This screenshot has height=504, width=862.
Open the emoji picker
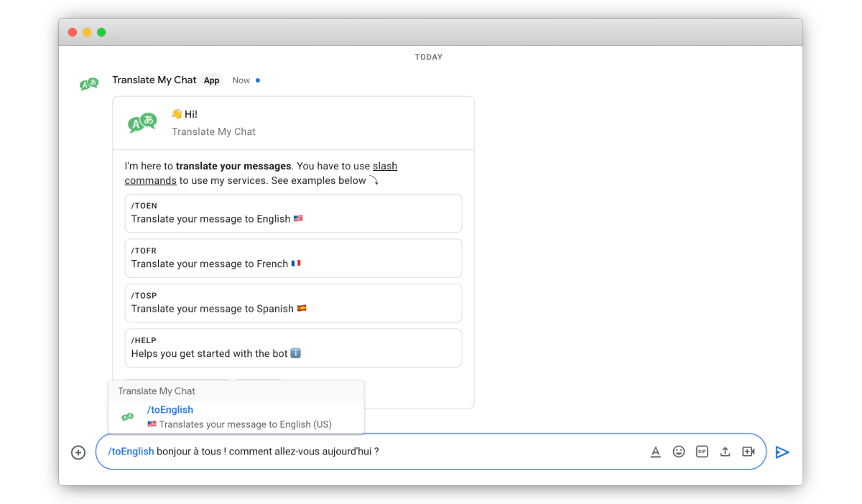pos(679,452)
